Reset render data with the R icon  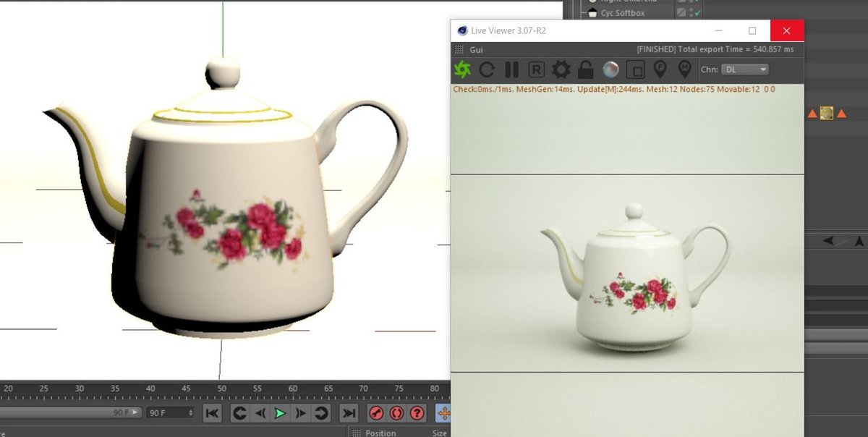(537, 69)
